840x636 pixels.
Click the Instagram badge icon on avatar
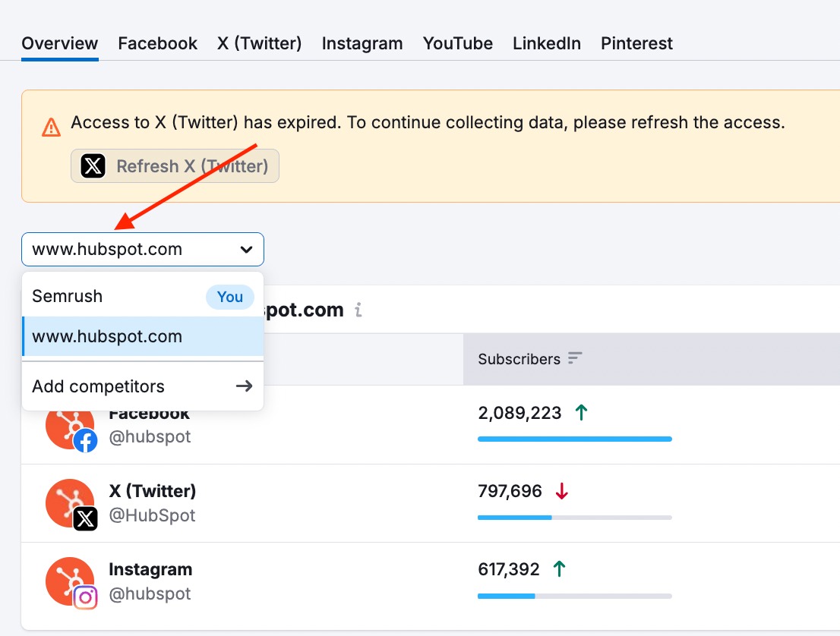tap(85, 597)
